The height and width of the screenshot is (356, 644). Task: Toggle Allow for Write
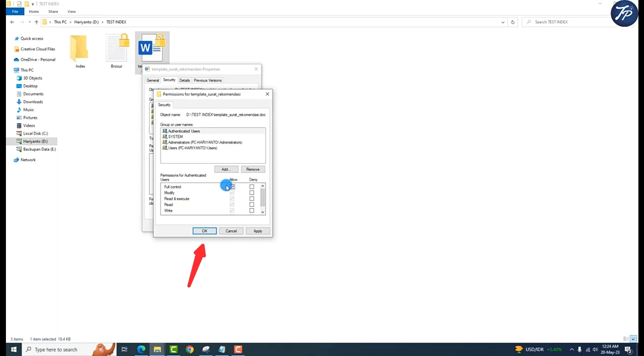click(x=232, y=211)
